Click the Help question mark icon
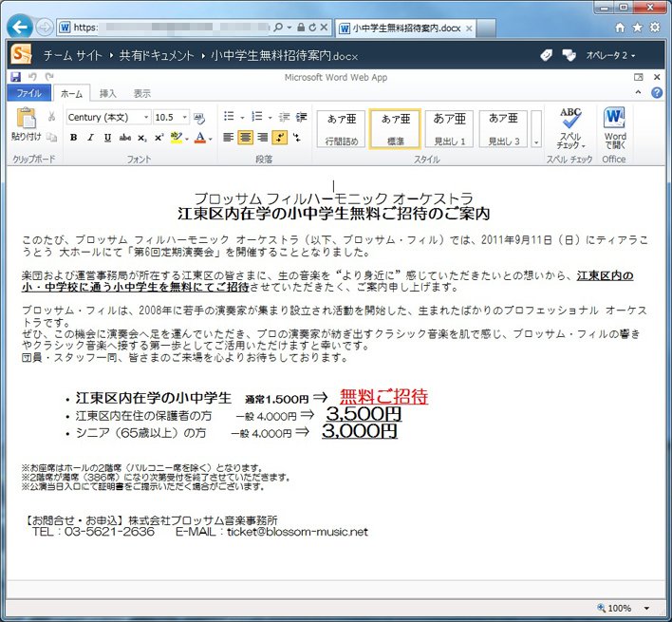Image resolution: width=672 pixels, height=622 pixels. 657,93
